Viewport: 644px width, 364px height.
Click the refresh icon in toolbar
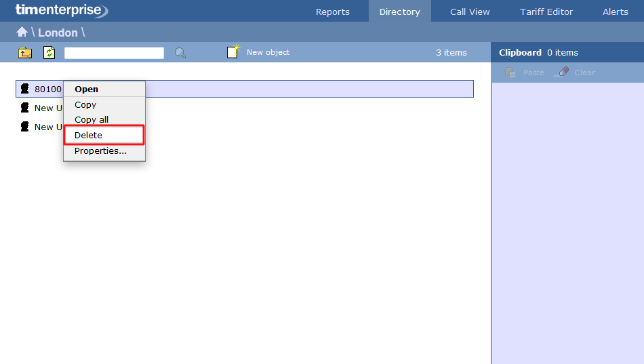49,53
